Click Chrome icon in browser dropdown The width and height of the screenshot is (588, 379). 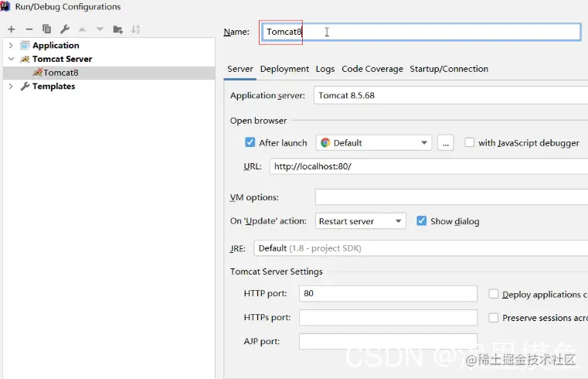pyautogui.click(x=325, y=142)
